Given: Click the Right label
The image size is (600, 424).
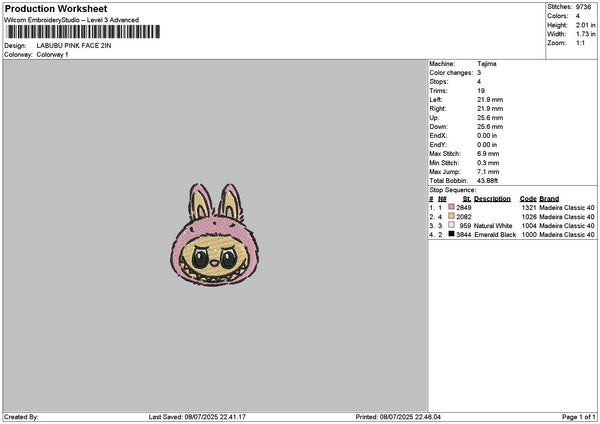Looking at the screenshot, I should 438,109.
